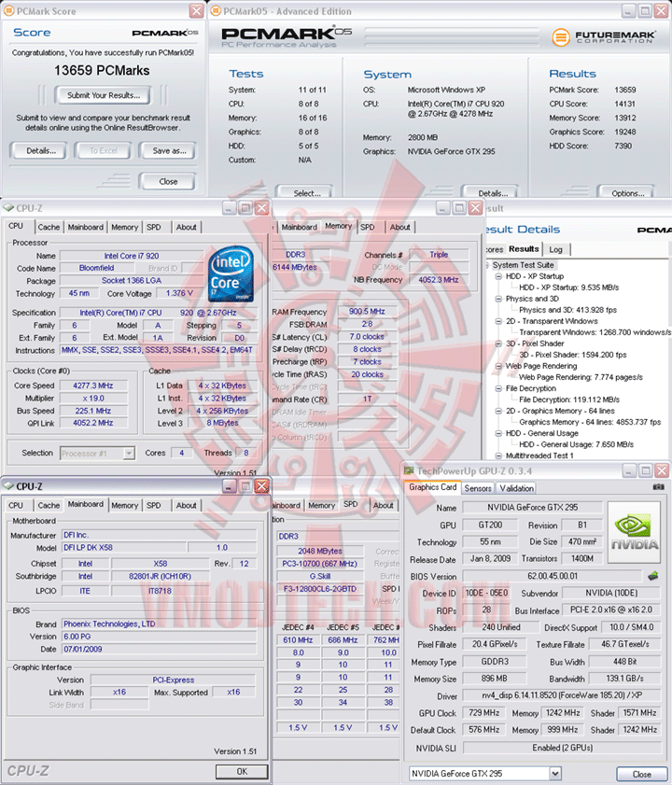Image resolution: width=672 pixels, height=785 pixels.
Task: Click 'Web Page Rendering: 7.774 pages/s' row
Action: click(581, 377)
